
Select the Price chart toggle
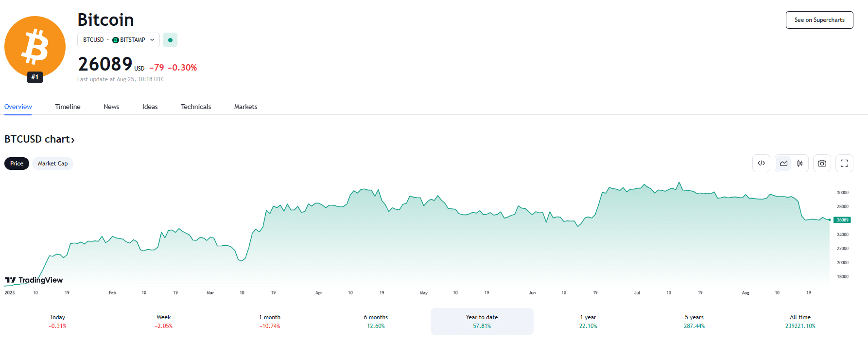17,164
